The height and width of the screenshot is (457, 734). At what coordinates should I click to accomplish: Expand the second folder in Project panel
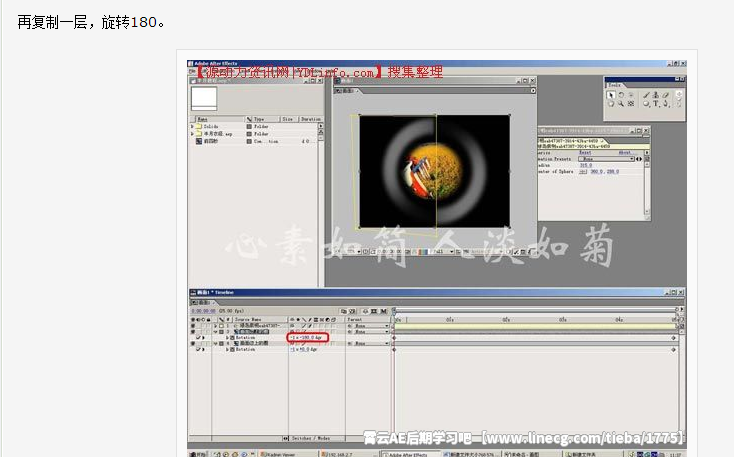pyautogui.click(x=192, y=134)
